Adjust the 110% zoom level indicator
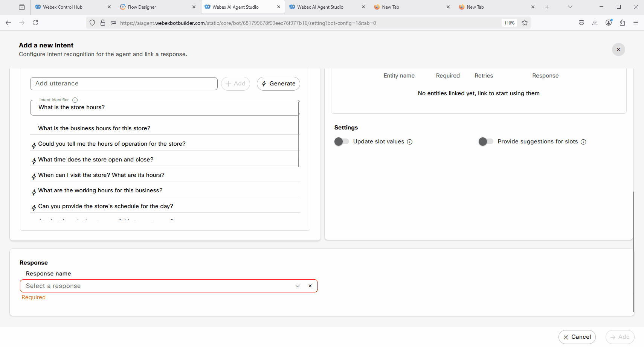This screenshot has width=644, height=347. (x=509, y=23)
